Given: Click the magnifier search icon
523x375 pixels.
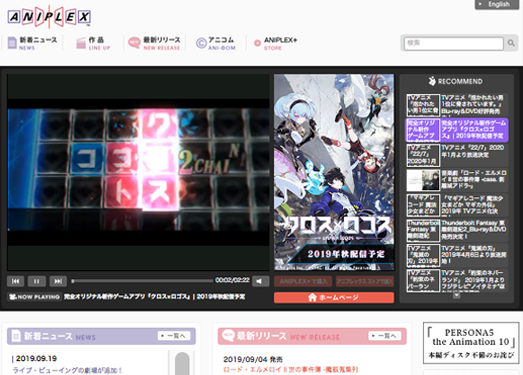Looking at the screenshot, I should click(x=511, y=43).
